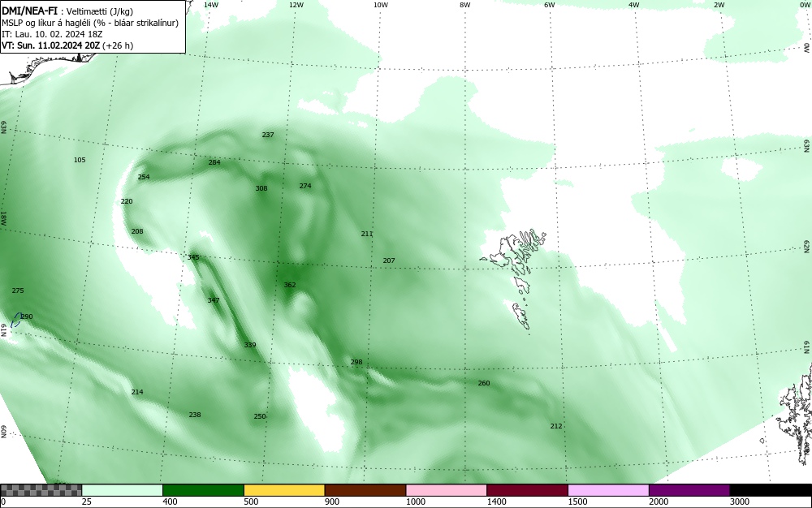Pick the purple 2000-3000 legend swatch
The width and height of the screenshot is (812, 508).
(x=689, y=490)
